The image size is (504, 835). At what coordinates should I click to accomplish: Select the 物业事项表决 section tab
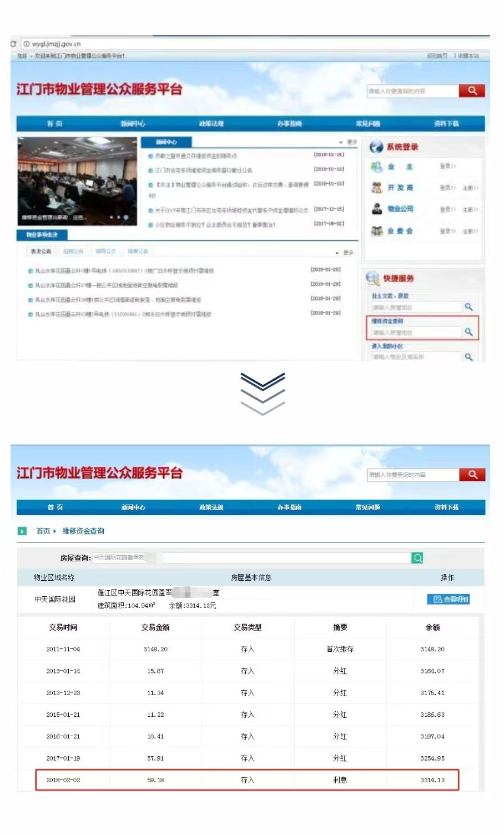(42, 235)
